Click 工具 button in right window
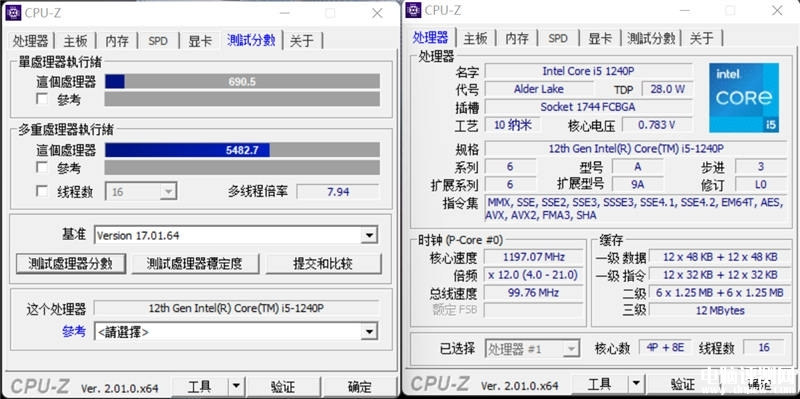 (599, 384)
